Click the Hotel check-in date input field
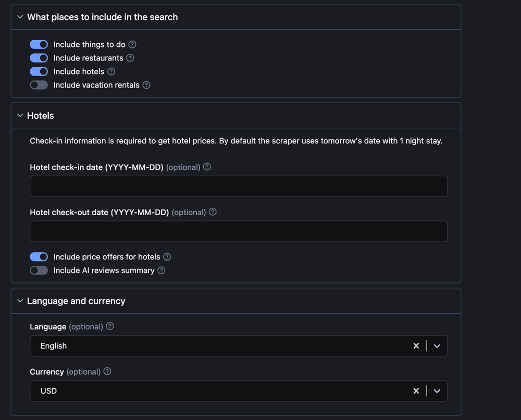 239,187
